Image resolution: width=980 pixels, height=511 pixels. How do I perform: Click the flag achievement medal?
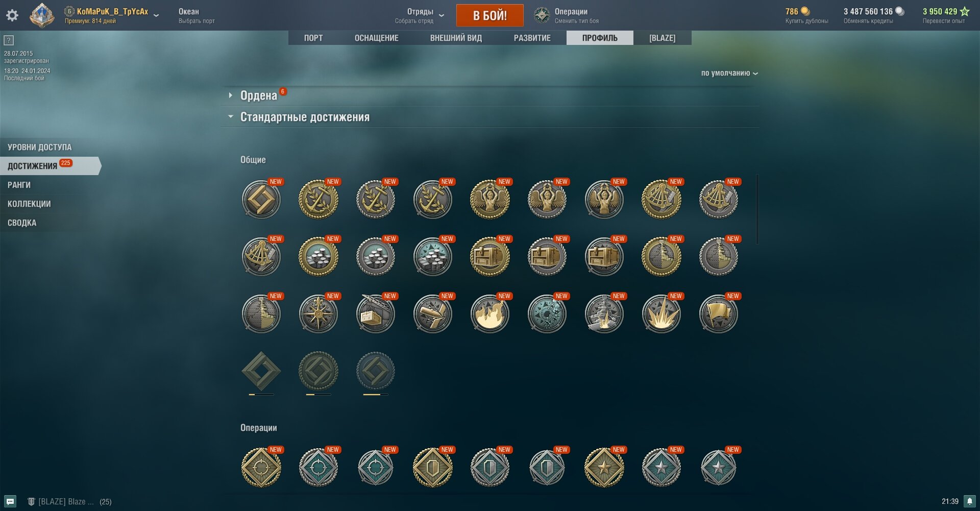[x=719, y=314]
